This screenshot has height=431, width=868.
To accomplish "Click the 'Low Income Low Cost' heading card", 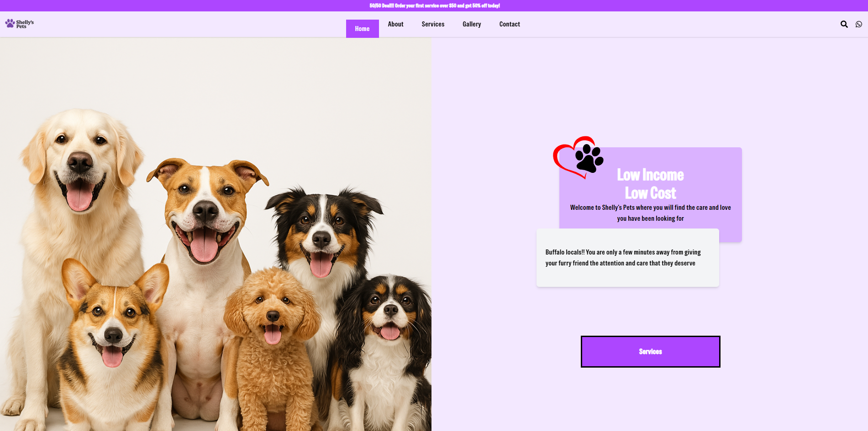I will tap(650, 184).
